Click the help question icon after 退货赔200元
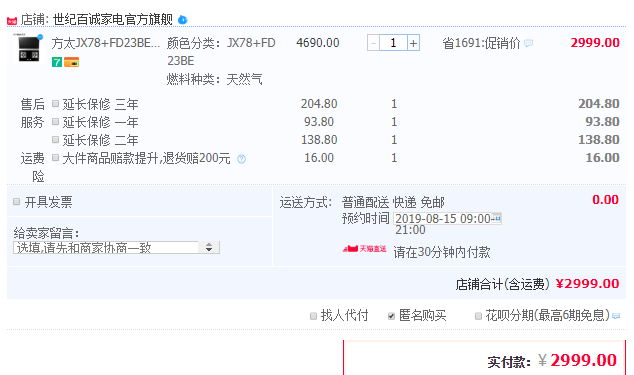 pyautogui.click(x=241, y=159)
